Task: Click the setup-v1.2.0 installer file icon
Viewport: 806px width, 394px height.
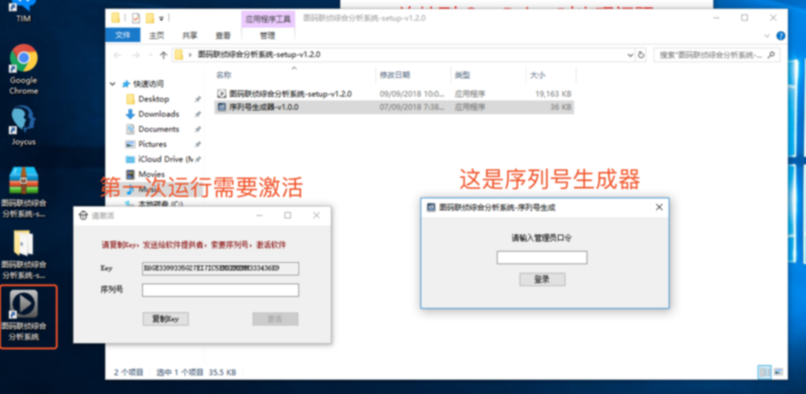Action: tap(222, 94)
